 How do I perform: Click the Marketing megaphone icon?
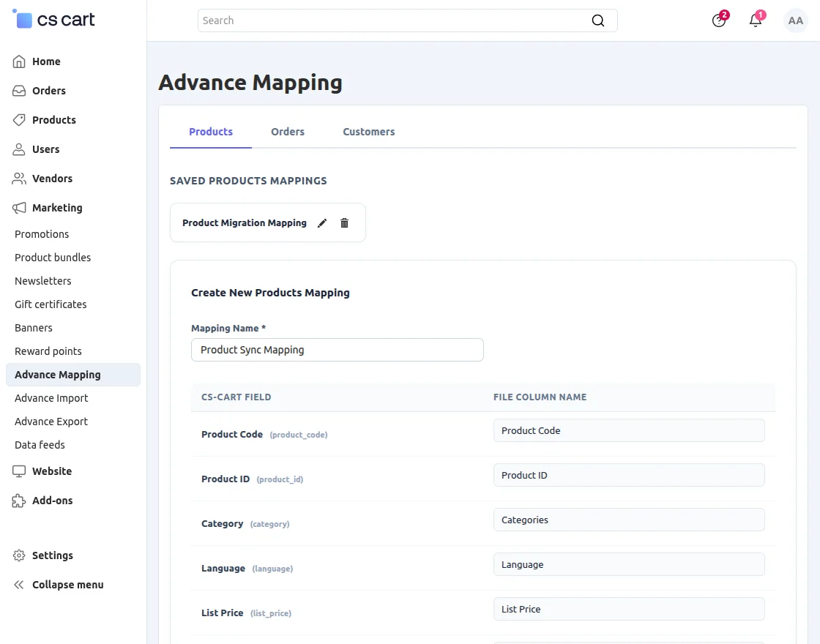[19, 208]
